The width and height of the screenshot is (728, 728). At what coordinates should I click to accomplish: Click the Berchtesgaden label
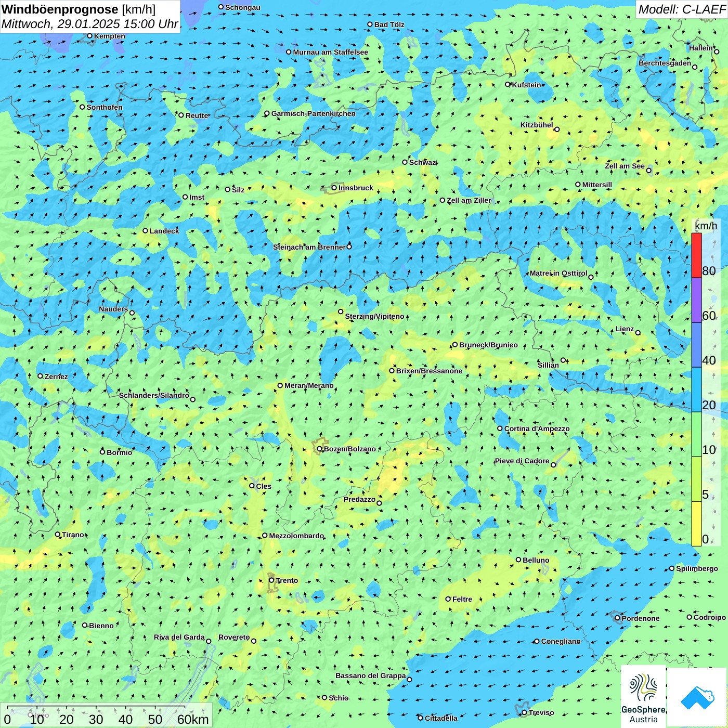(665, 63)
